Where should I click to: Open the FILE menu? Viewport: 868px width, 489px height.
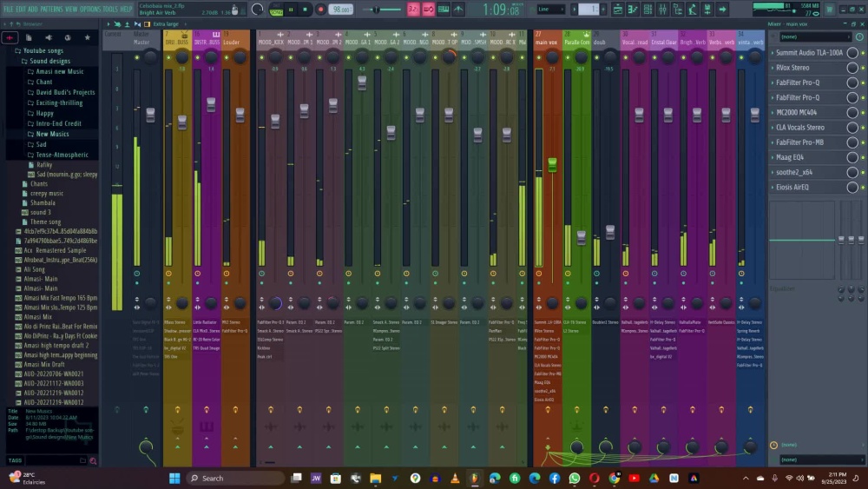tap(9, 9)
